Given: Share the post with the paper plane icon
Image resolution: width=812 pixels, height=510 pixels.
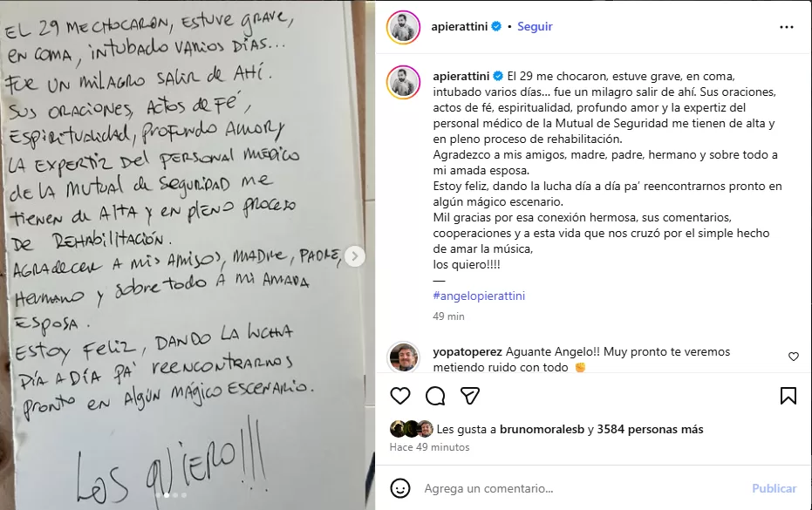Looking at the screenshot, I should click(470, 396).
